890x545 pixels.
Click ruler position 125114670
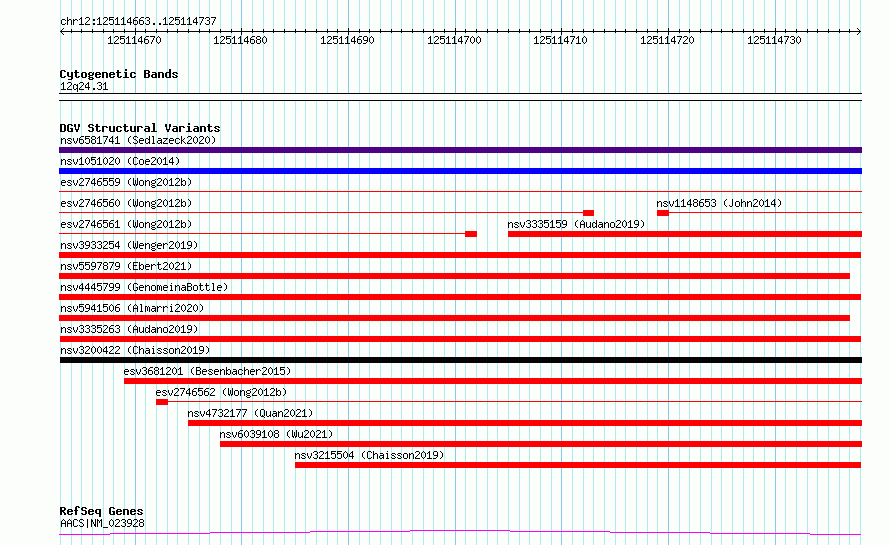tap(135, 40)
